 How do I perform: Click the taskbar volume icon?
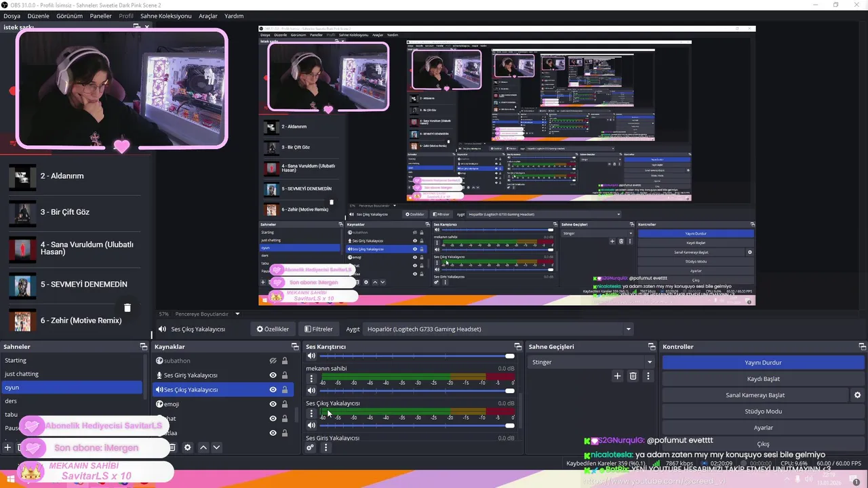(808, 479)
